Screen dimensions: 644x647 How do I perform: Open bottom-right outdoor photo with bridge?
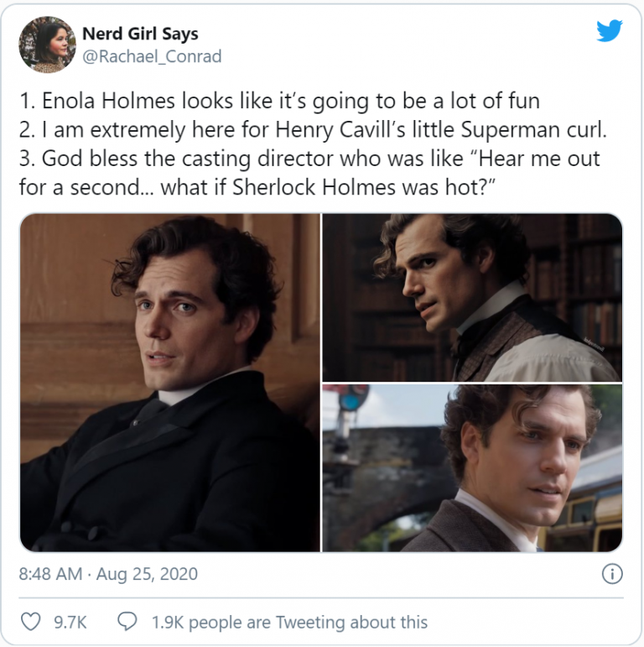[472, 467]
